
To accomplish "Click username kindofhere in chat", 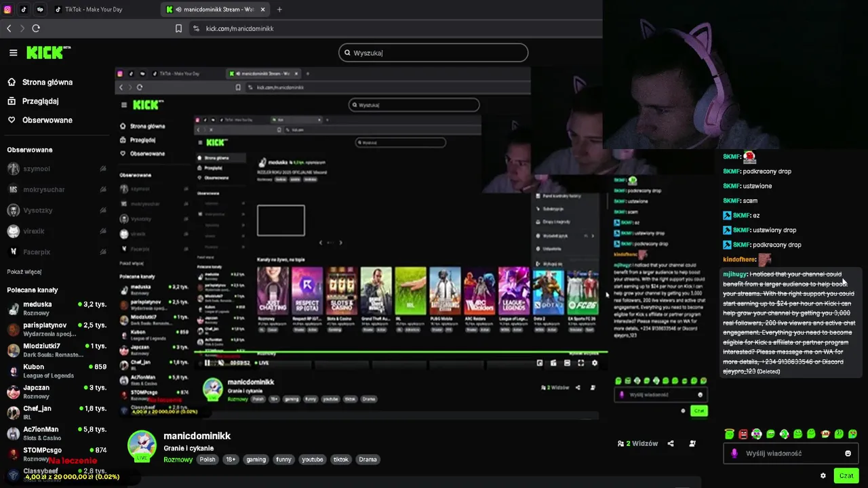I will click(739, 260).
